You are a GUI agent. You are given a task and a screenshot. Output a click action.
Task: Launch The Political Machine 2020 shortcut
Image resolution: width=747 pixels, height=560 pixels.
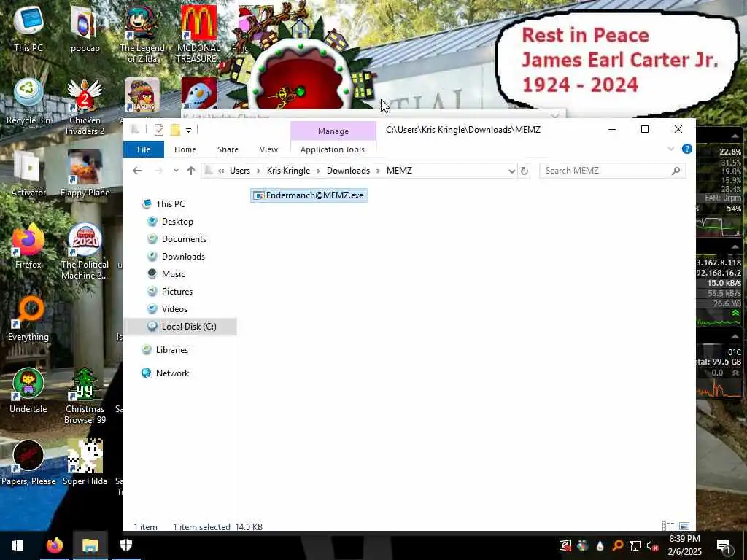[x=85, y=251]
